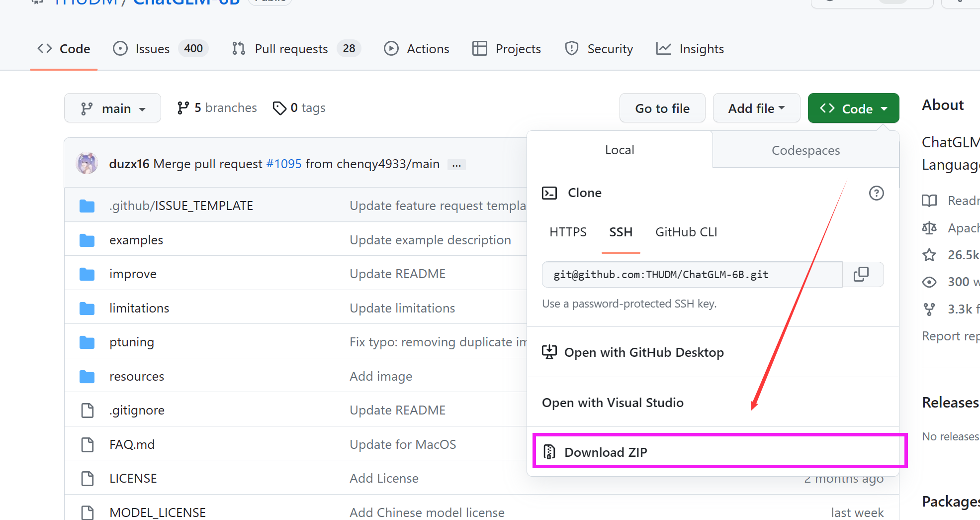Open the examples folder
980x520 pixels.
[x=136, y=240]
